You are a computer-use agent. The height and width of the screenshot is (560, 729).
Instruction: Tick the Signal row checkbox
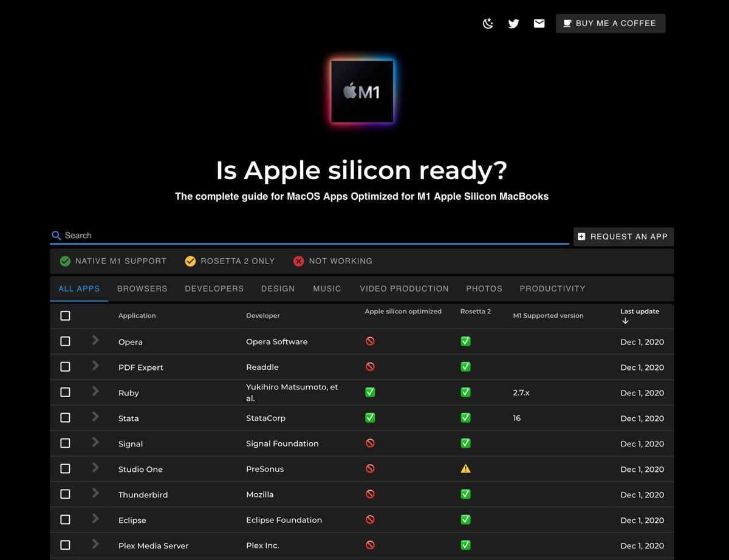65,443
